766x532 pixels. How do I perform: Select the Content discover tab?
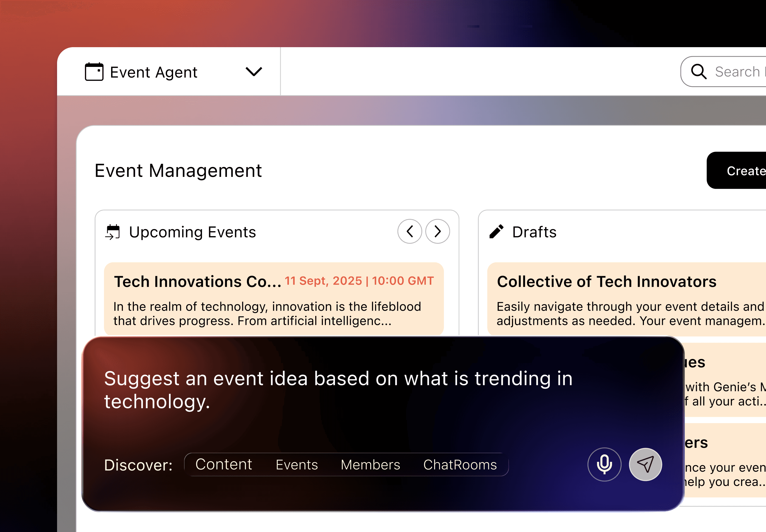coord(223,464)
